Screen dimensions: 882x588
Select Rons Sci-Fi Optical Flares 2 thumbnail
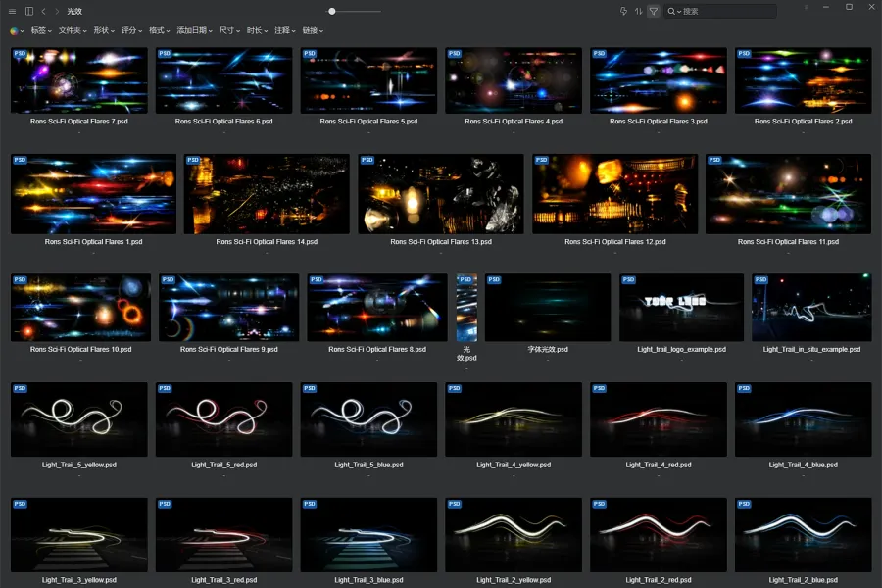(804, 80)
